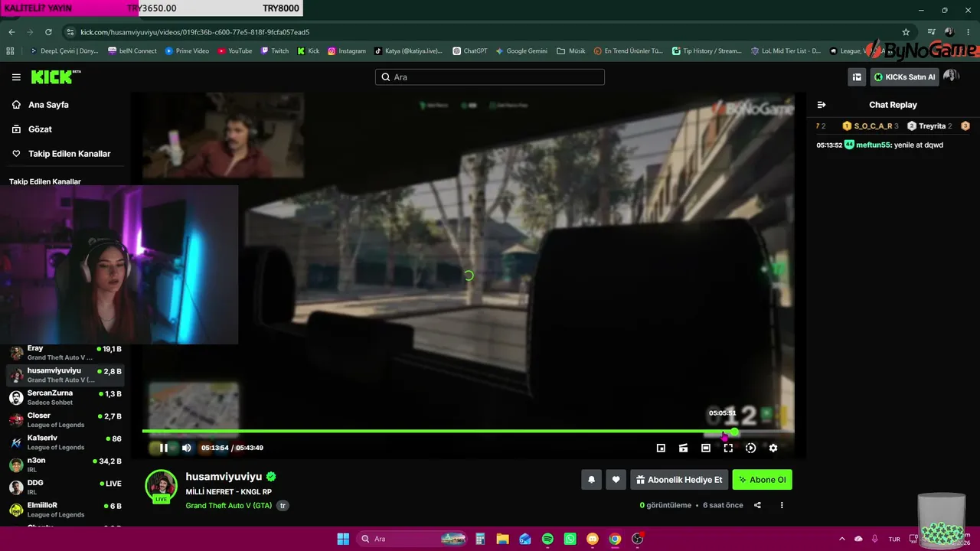Open the Kick leaderboard icon button

(x=857, y=77)
